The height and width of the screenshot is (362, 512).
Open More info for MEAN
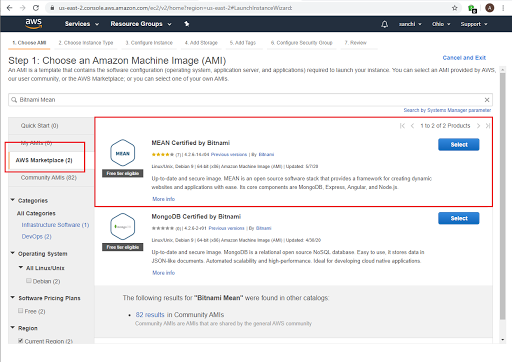(x=163, y=199)
